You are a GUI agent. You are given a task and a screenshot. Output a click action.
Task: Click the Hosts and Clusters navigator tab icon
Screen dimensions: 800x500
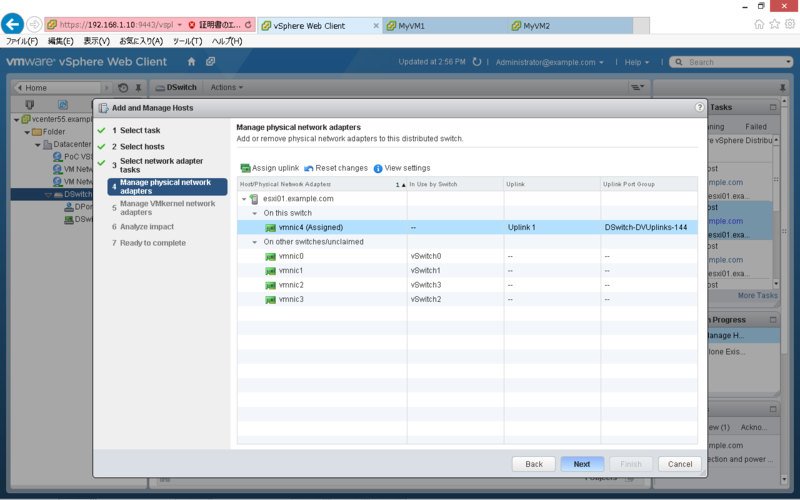click(x=30, y=105)
